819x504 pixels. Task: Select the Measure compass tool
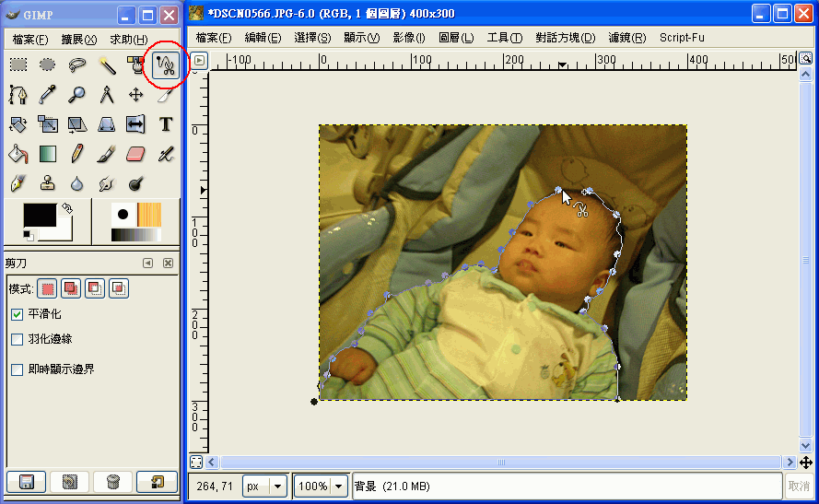(x=107, y=95)
